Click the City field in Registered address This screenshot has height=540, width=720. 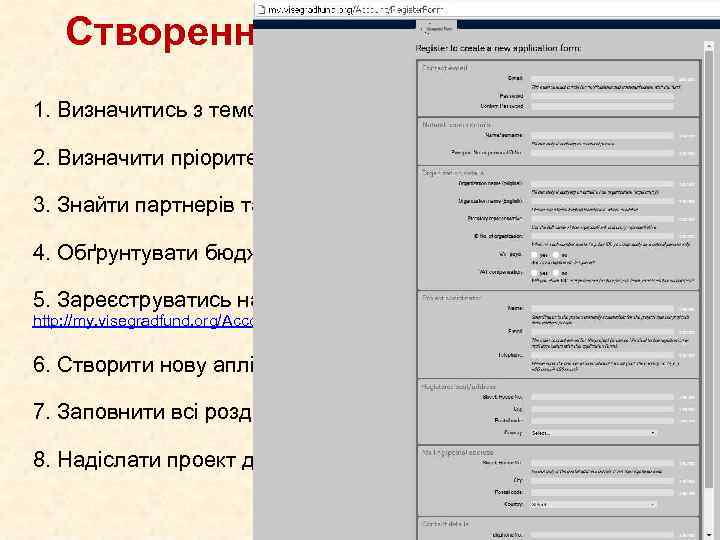(602, 409)
